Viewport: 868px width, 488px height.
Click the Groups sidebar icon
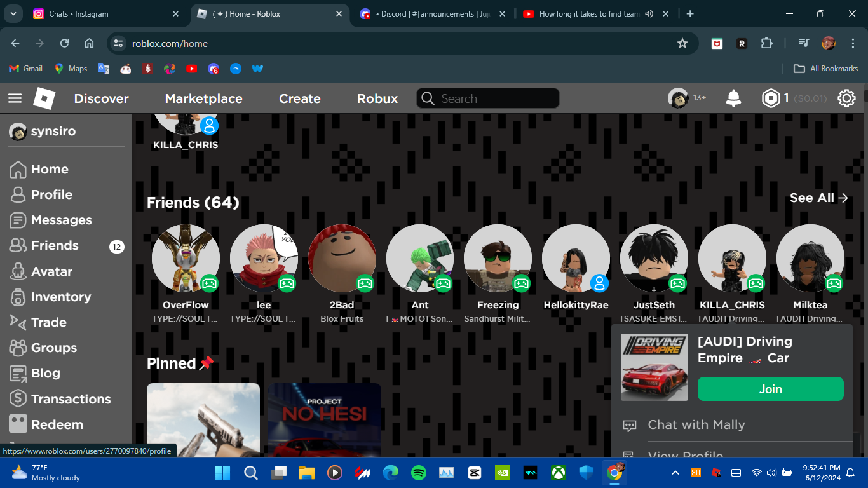point(18,348)
